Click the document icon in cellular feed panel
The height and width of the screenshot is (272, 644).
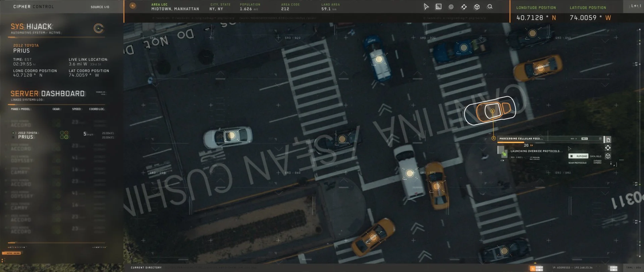tap(608, 140)
